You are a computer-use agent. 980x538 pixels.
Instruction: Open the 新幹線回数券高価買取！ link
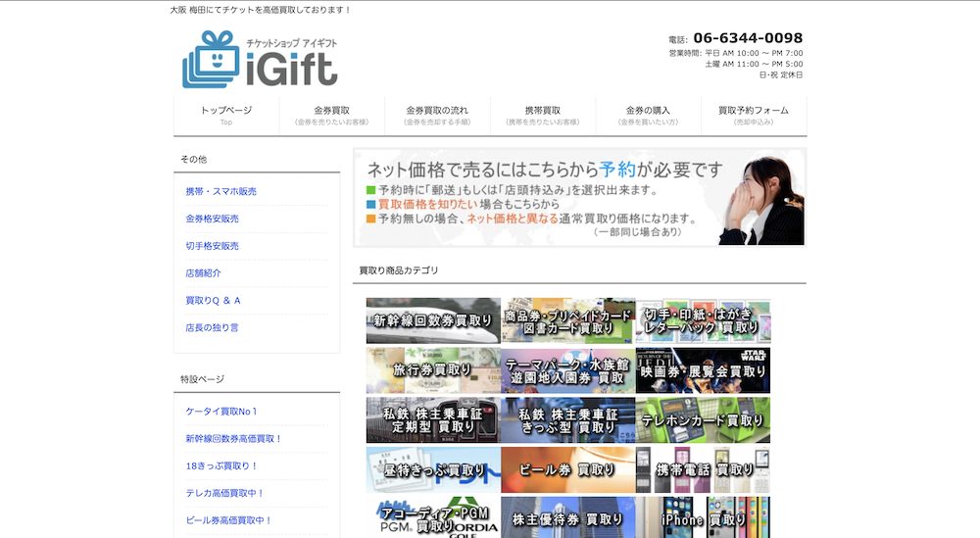tap(233, 439)
